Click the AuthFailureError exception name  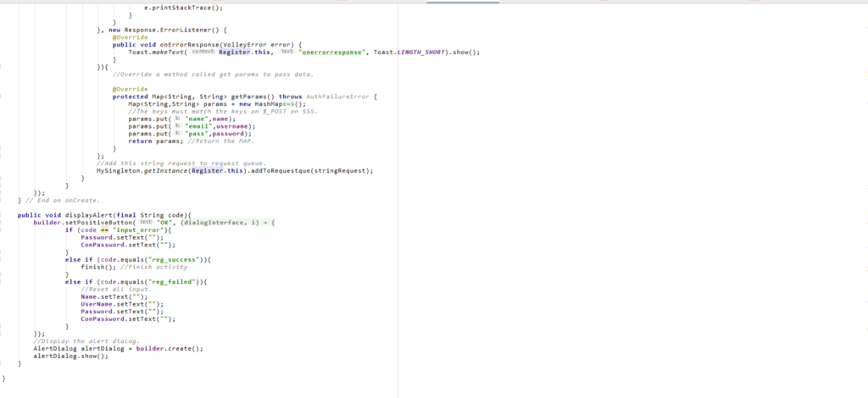click(x=341, y=97)
